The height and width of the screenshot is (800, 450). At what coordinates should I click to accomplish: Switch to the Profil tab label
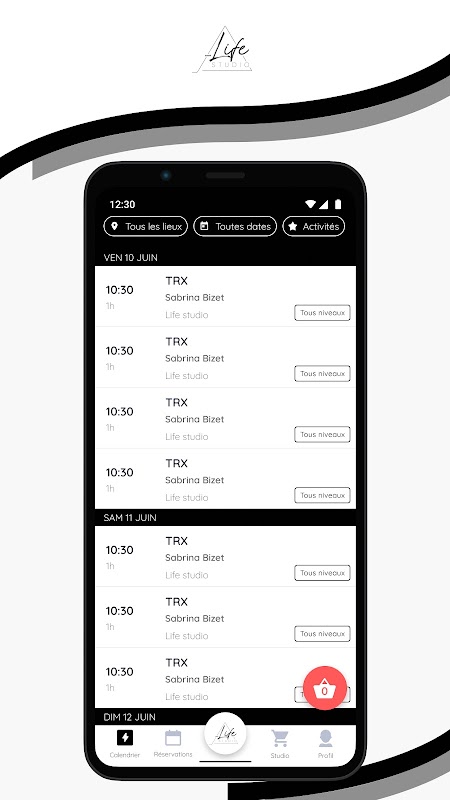pos(326,756)
